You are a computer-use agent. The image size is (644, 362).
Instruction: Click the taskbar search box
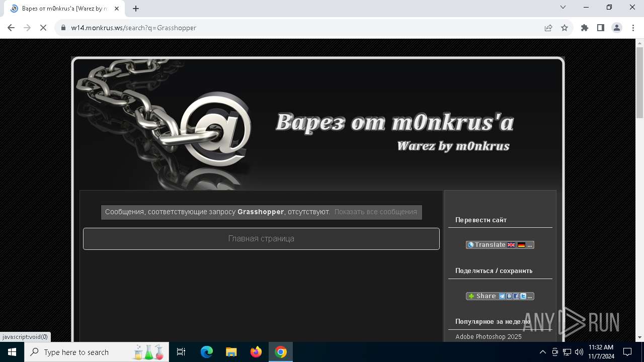[96, 352]
